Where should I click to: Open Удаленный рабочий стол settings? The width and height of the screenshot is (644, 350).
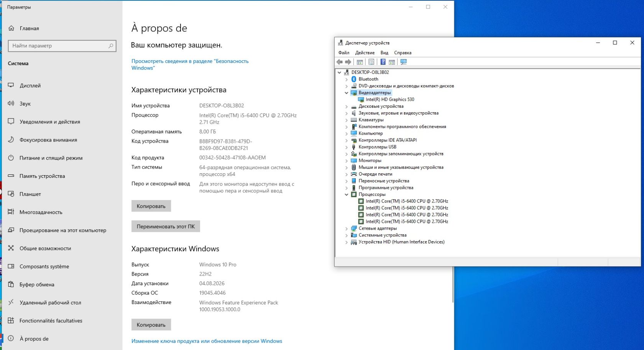coord(50,302)
